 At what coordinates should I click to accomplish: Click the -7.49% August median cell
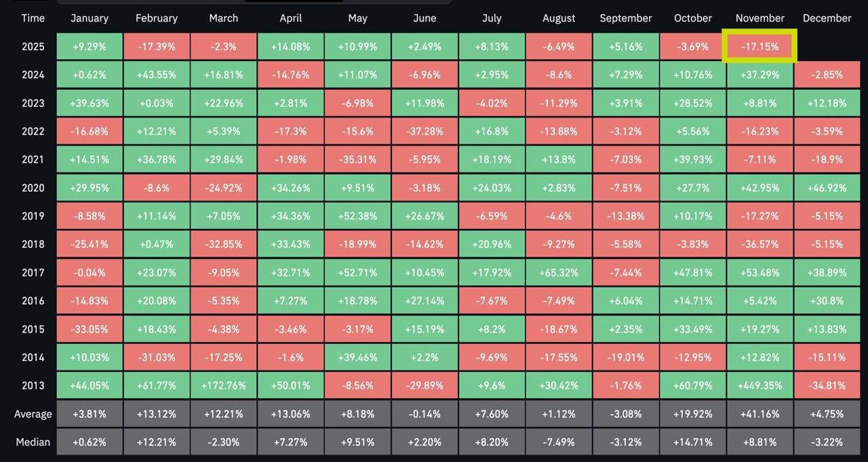click(x=559, y=442)
